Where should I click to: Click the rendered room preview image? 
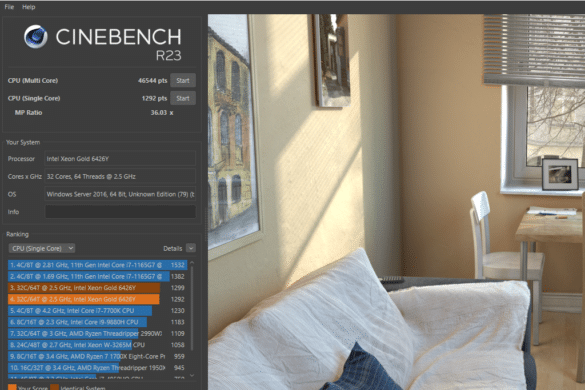coord(396,202)
